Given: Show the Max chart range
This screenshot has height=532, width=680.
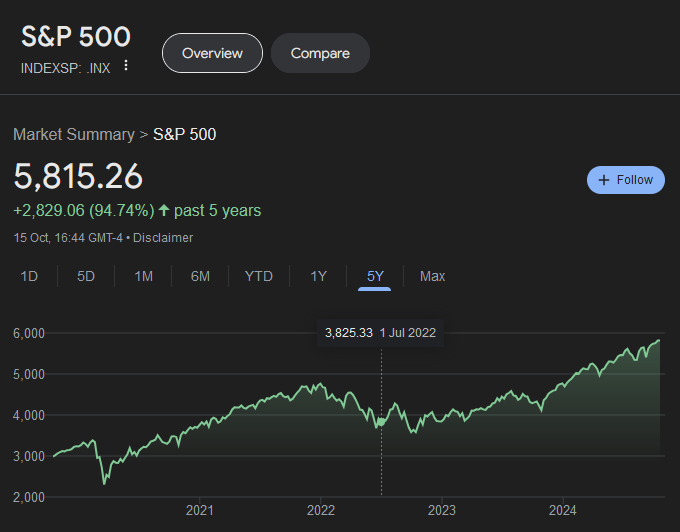Looking at the screenshot, I should coord(433,276).
